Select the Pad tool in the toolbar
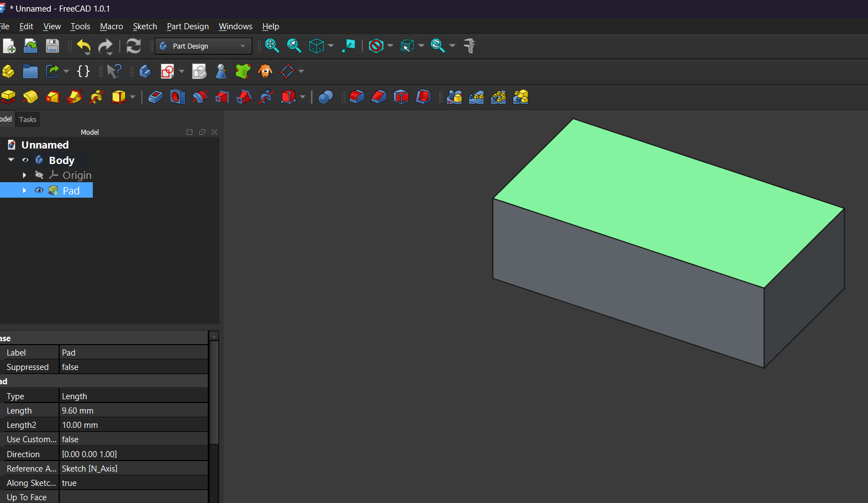Image resolution: width=868 pixels, height=503 pixels. 8,97
